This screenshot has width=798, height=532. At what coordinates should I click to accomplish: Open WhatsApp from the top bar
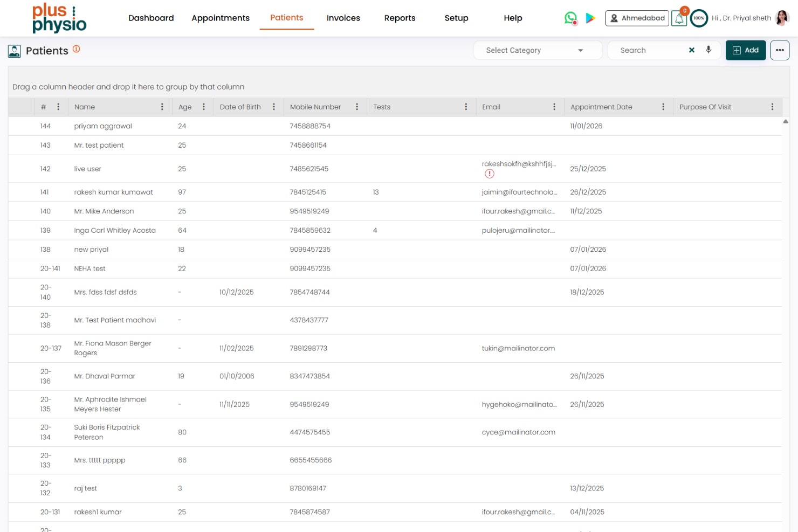tap(570, 18)
